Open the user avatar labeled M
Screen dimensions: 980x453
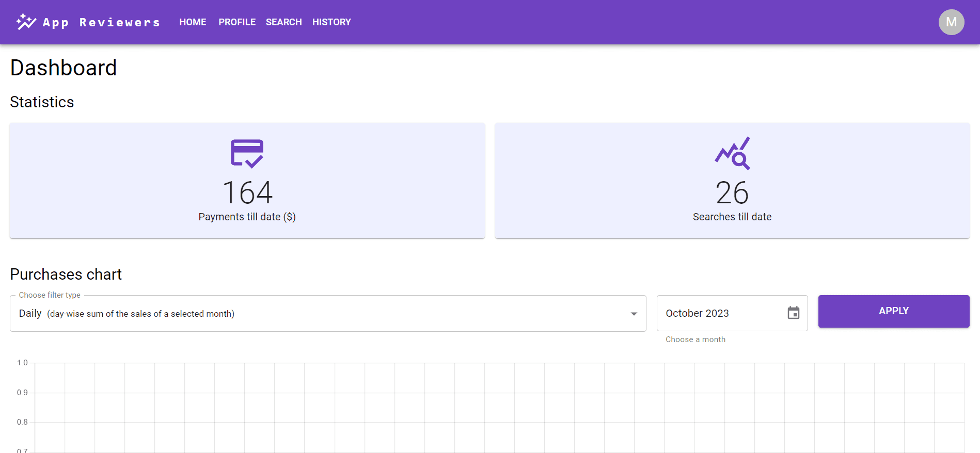[x=951, y=22]
